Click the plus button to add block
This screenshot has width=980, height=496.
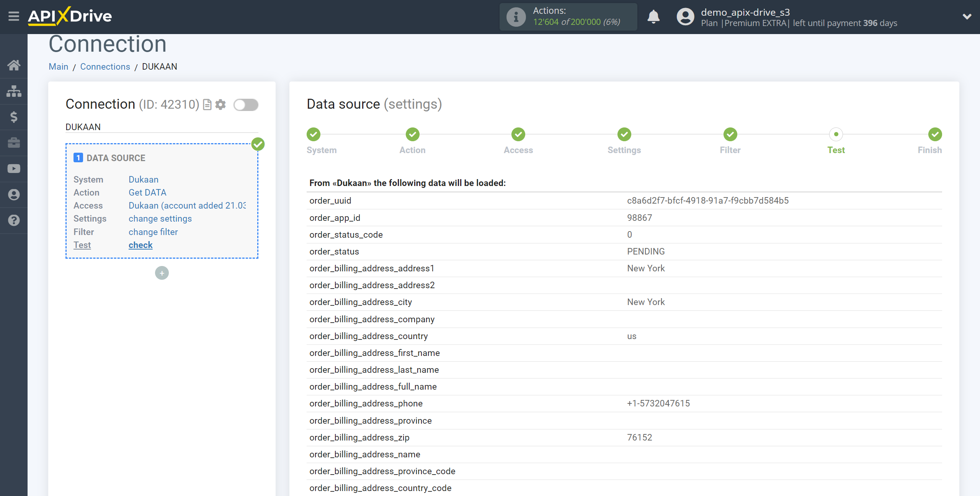[x=162, y=273]
